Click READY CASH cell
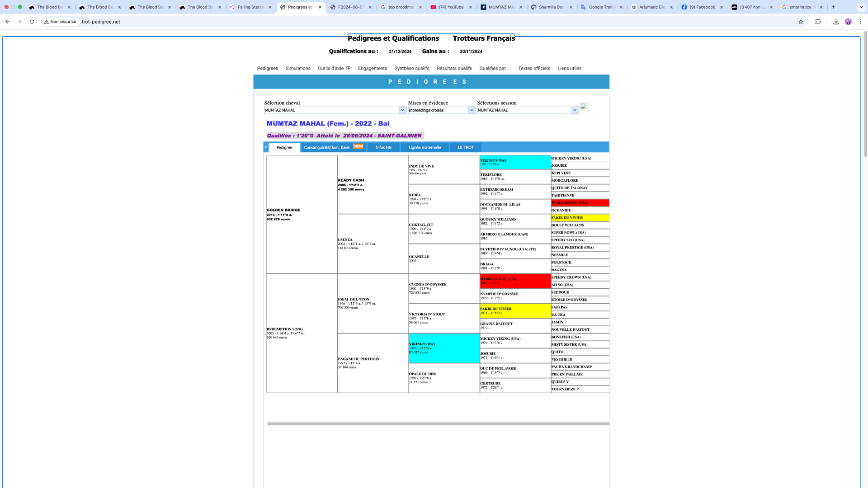The image size is (868, 488). tap(373, 185)
